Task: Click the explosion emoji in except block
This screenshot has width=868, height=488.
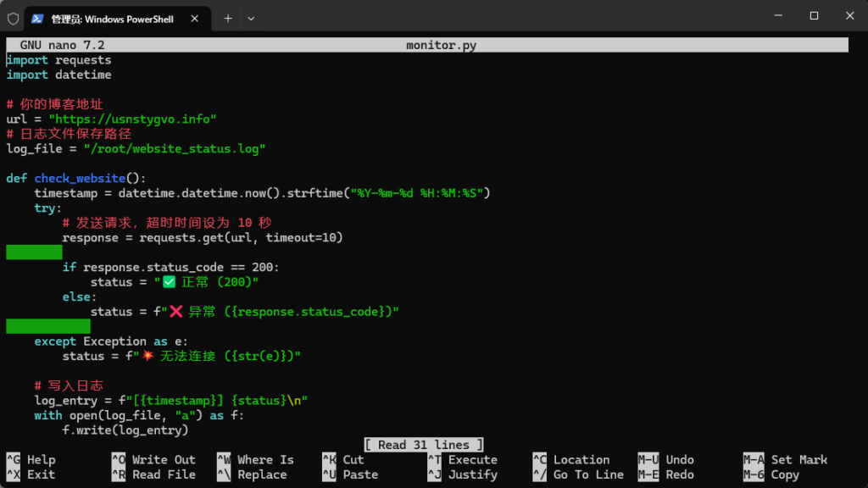Action: point(147,356)
